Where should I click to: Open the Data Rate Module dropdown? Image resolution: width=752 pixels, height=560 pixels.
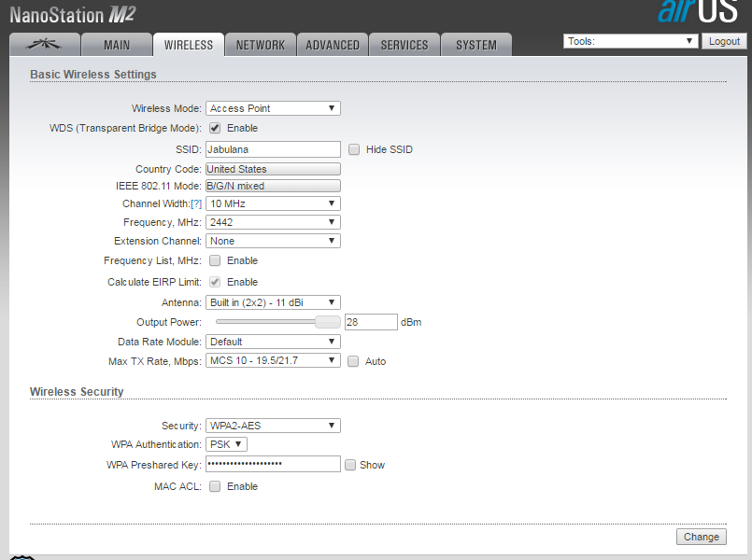(x=273, y=342)
